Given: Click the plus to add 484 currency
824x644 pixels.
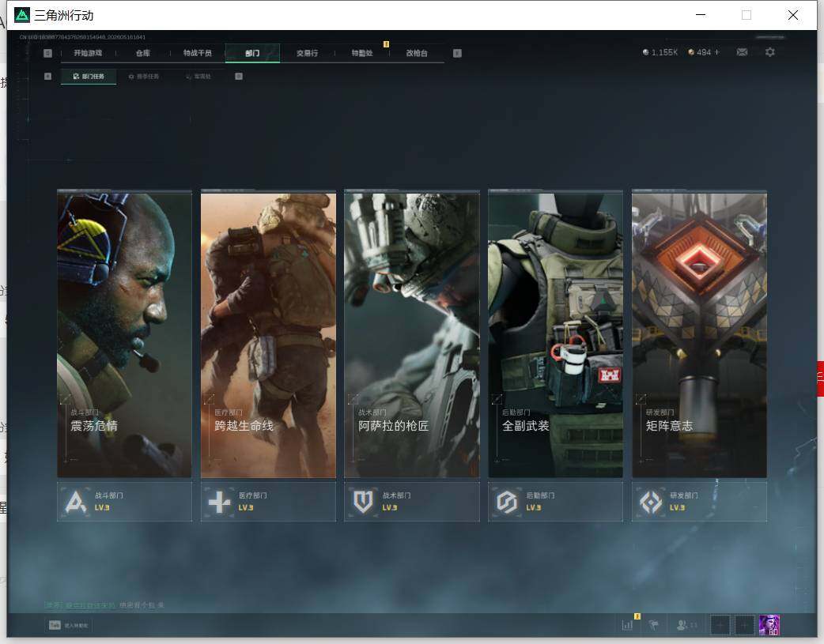Looking at the screenshot, I should point(716,52).
